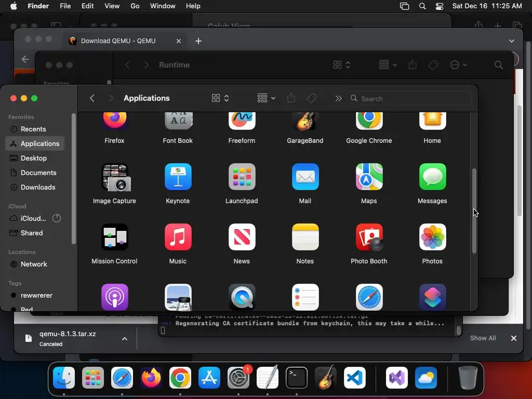Expand the qemu-8.1.3.tar.xz download options
Image resolution: width=532 pixels, height=399 pixels.
coord(125,339)
